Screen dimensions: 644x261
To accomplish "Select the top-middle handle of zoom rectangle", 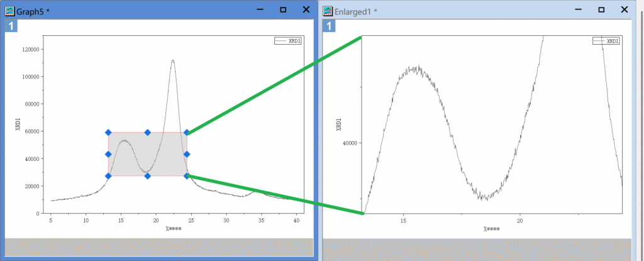I will pyautogui.click(x=147, y=133).
